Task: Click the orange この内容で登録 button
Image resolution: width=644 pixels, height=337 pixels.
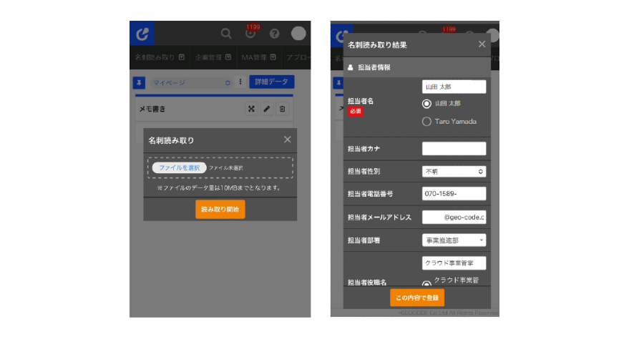Action: [x=417, y=298]
